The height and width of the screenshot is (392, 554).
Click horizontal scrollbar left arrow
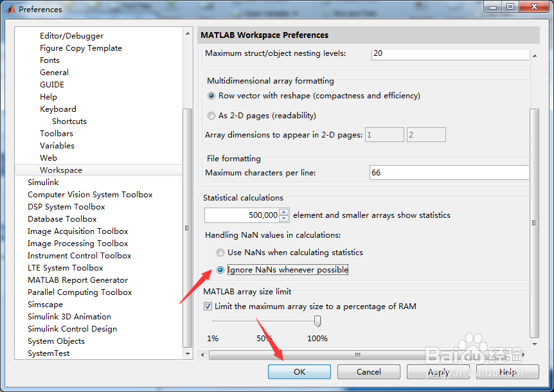click(x=202, y=355)
